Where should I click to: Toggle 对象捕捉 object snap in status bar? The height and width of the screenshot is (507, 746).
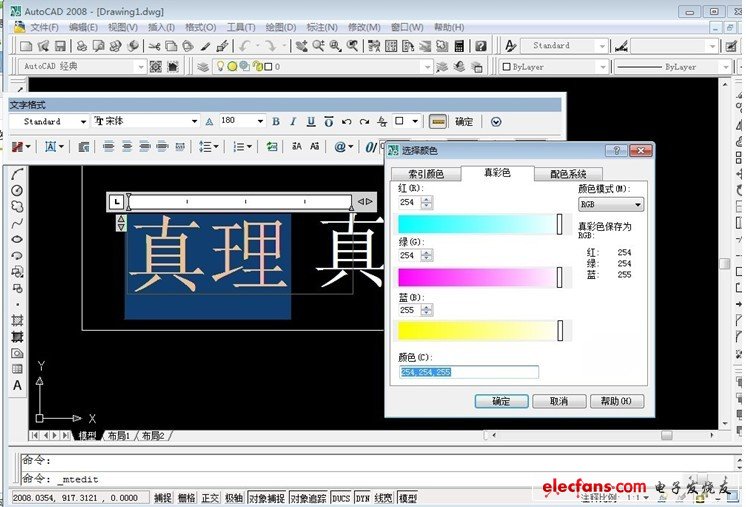coord(265,497)
